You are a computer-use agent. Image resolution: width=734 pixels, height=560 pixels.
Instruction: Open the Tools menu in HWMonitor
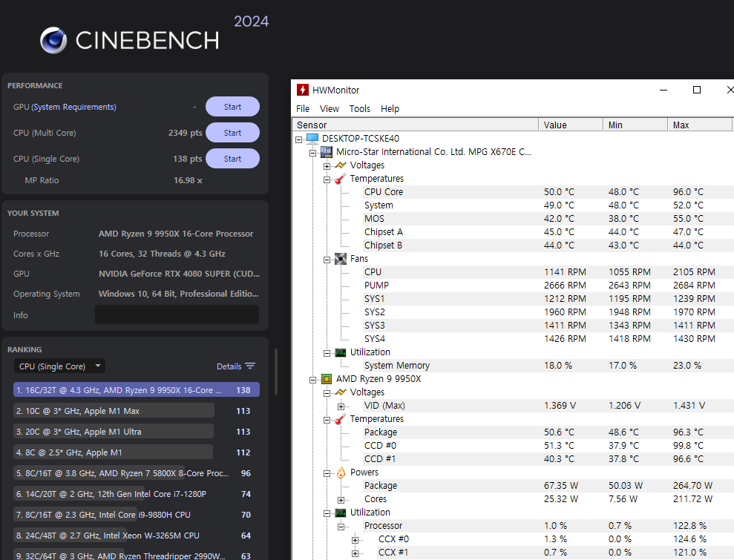359,108
